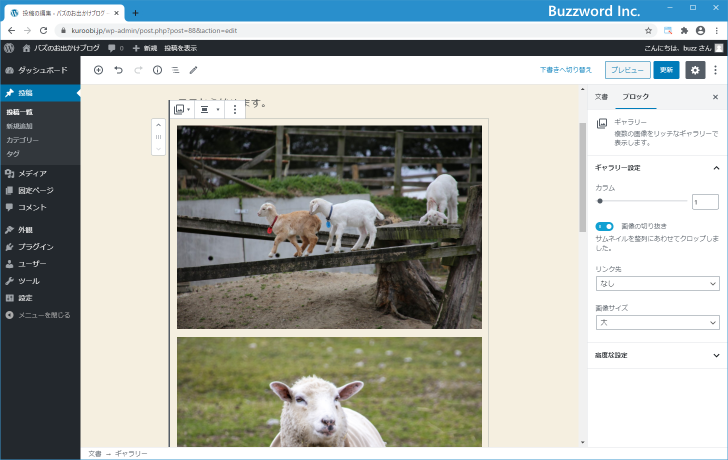Click the site home icon in admin bar

tap(26, 48)
